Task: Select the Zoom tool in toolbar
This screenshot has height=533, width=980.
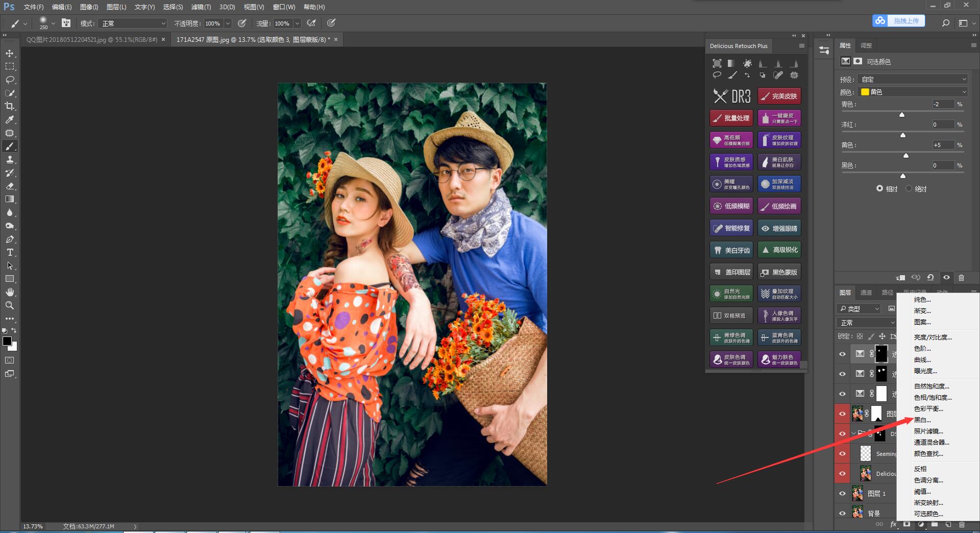Action: click(10, 305)
